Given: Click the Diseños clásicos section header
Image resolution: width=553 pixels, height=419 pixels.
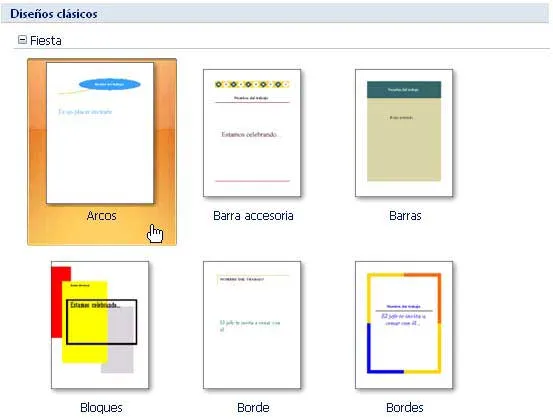Looking at the screenshot, I should point(275,14).
